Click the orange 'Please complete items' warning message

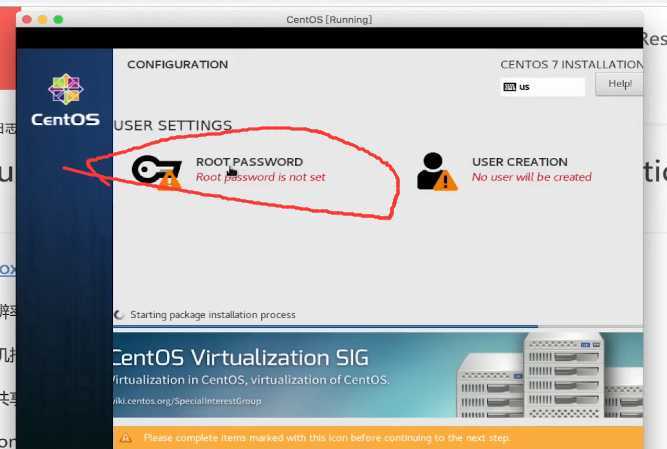tap(326, 438)
